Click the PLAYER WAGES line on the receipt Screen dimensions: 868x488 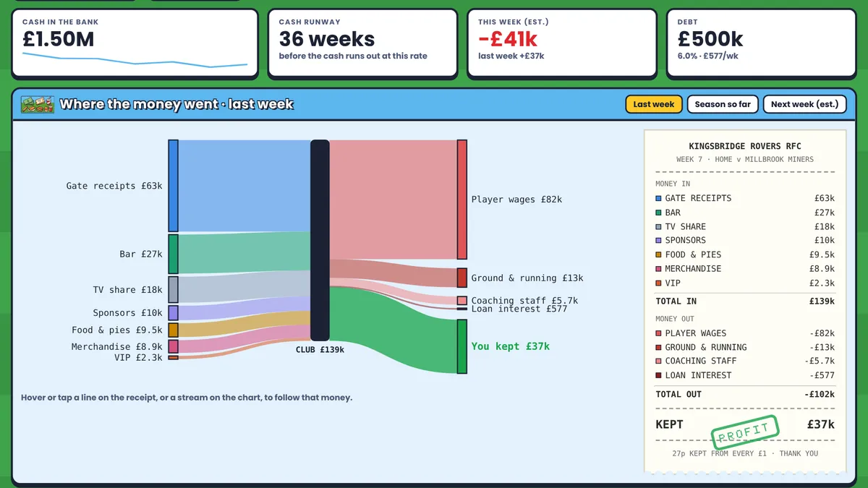click(x=745, y=333)
